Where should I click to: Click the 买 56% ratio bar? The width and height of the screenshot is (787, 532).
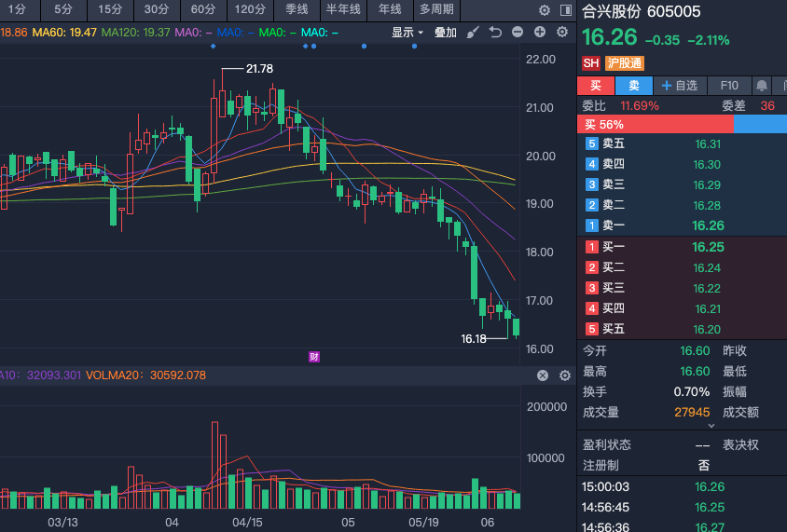click(x=656, y=124)
